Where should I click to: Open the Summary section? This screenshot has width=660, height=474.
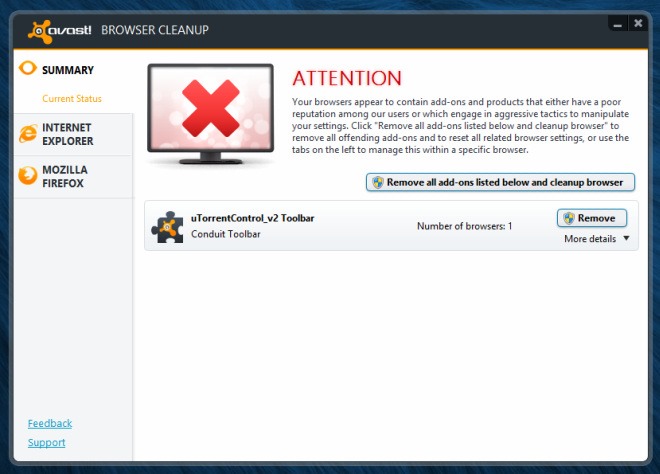pos(68,70)
